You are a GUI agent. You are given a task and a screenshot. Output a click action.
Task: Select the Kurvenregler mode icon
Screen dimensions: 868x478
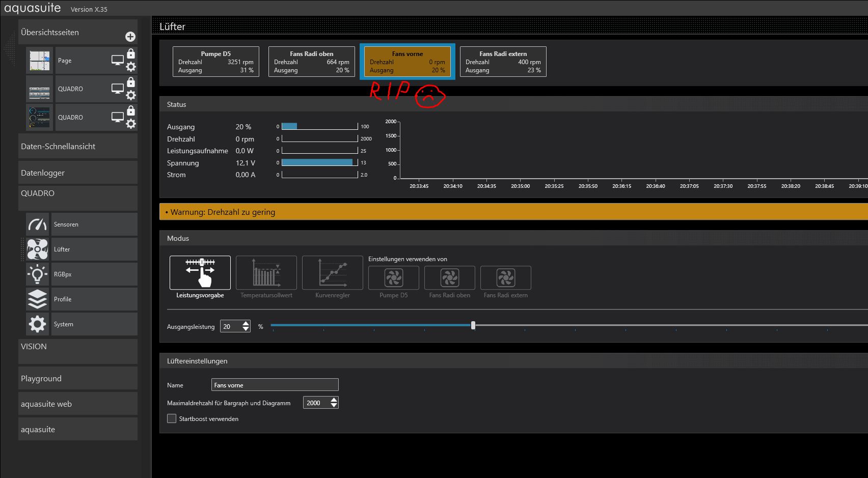click(332, 273)
